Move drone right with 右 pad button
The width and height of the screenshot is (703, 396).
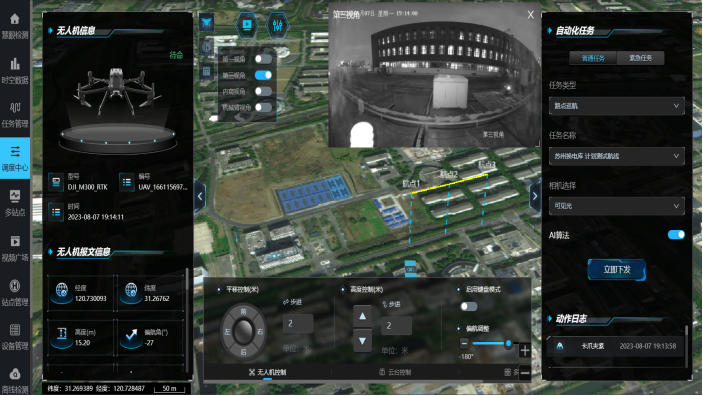click(x=260, y=332)
